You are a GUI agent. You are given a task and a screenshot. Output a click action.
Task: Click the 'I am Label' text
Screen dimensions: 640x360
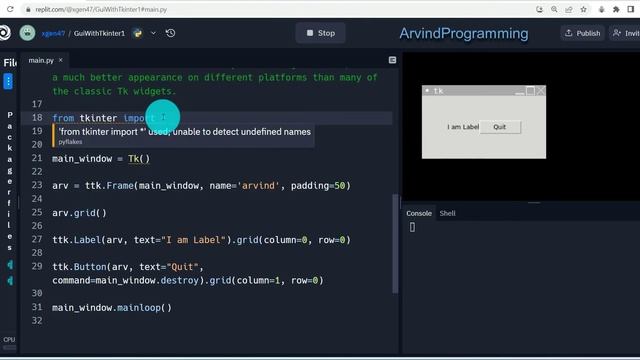[463, 127]
